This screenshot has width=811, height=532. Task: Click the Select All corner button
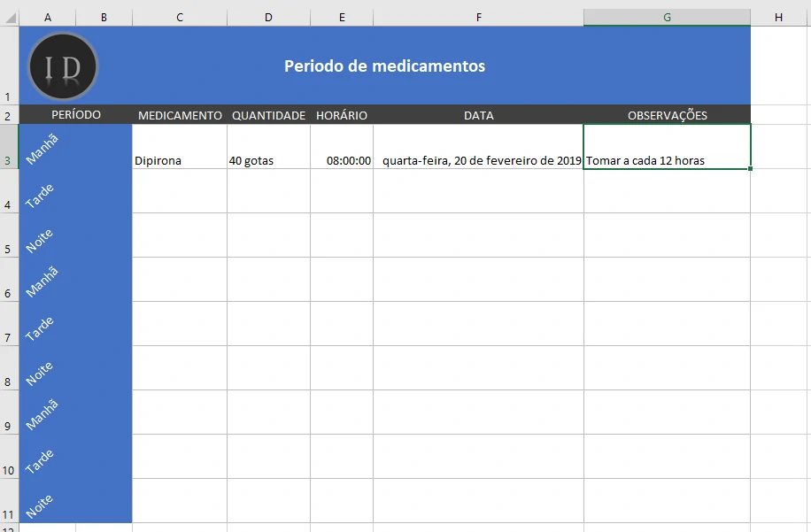[x=10, y=16]
